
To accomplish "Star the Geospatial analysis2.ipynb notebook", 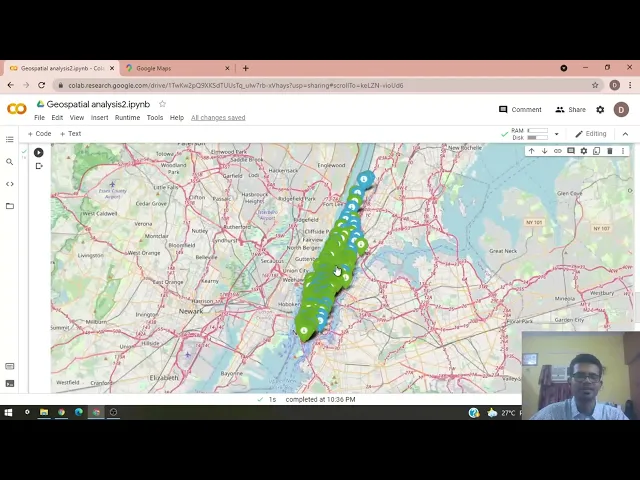I will tap(162, 104).
